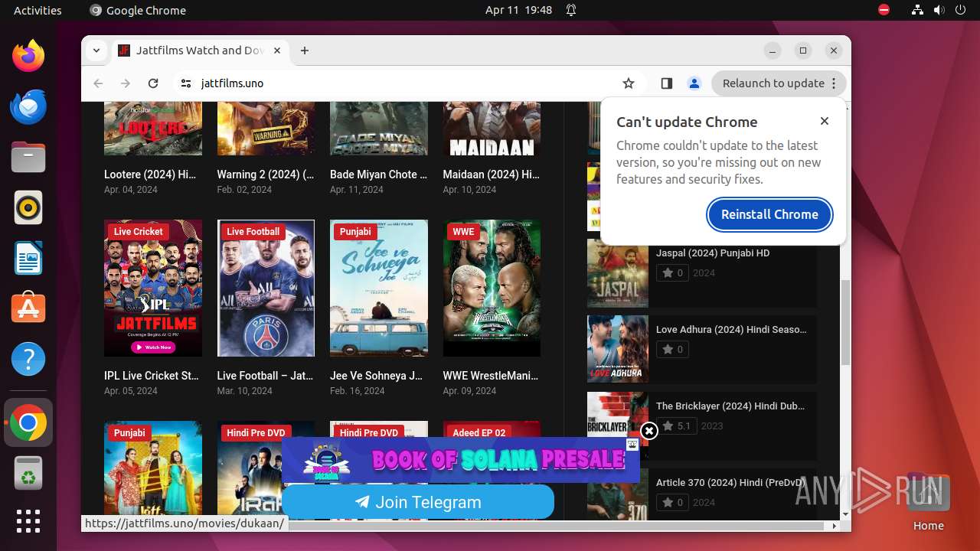Open Activities overview
This screenshot has height=551, width=980.
pos(38,10)
